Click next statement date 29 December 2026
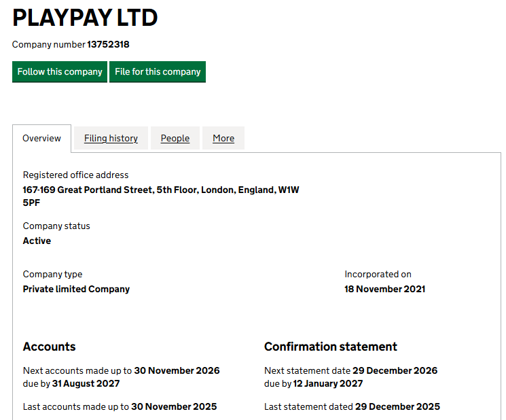506x420 pixels. [x=395, y=371]
